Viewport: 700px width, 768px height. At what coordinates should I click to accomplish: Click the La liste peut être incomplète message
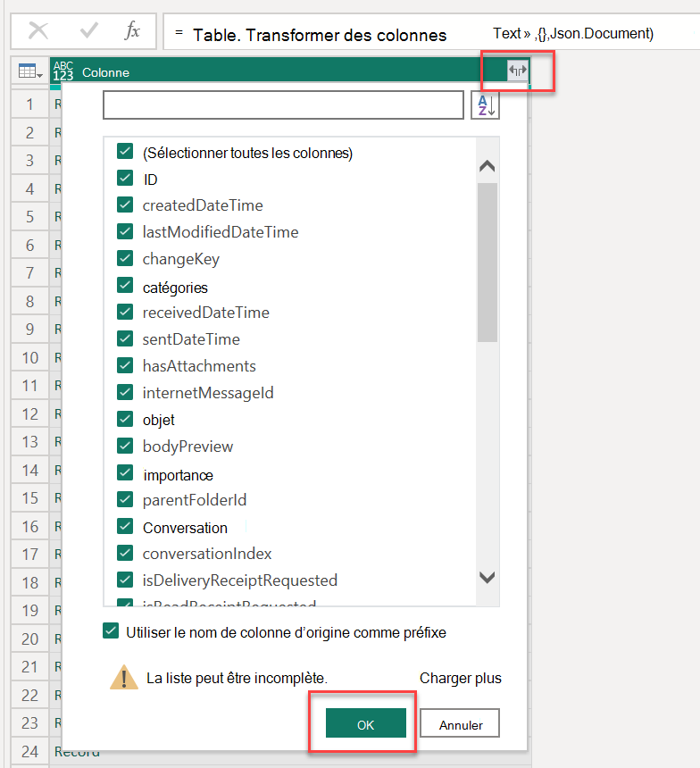point(237,679)
